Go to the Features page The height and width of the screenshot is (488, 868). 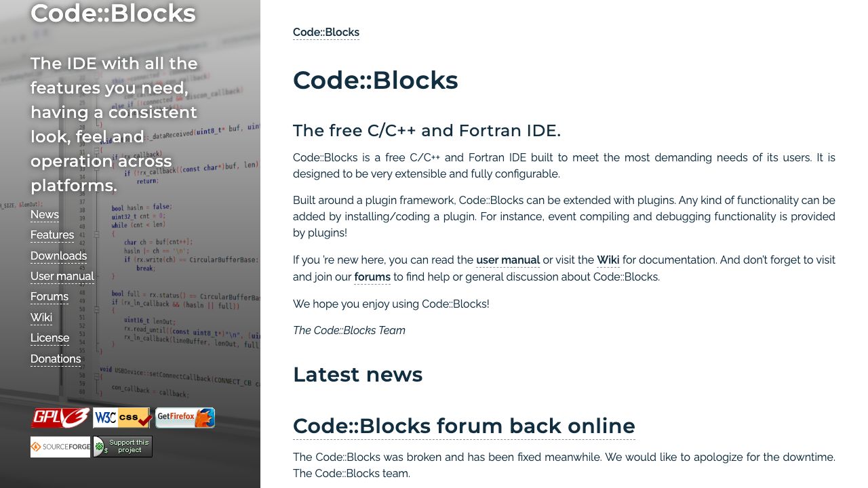pyautogui.click(x=52, y=235)
